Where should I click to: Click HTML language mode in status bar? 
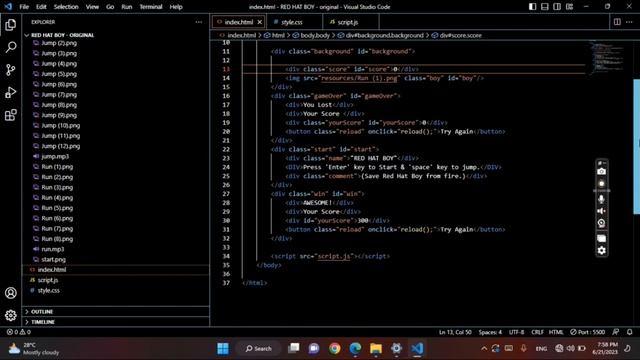point(556,332)
